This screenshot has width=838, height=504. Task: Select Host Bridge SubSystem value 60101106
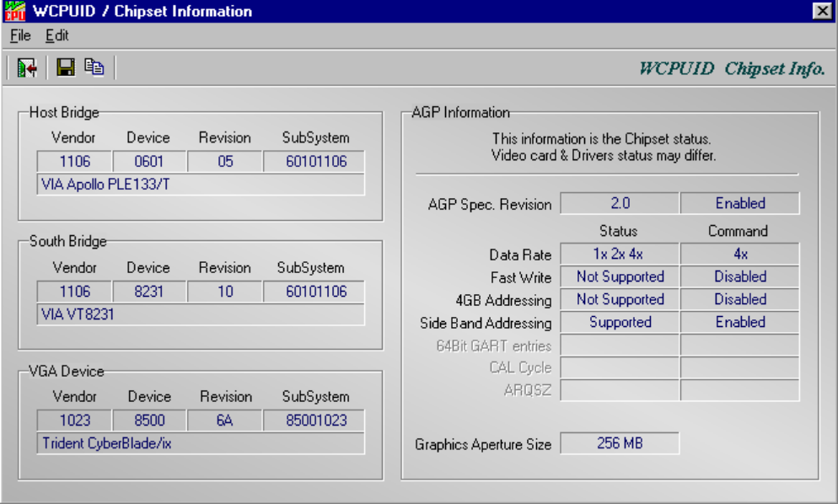tap(314, 162)
